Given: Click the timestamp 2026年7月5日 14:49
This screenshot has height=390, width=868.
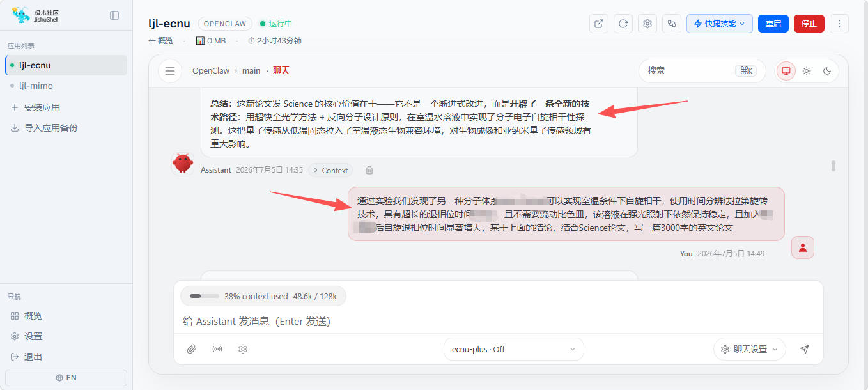Looking at the screenshot, I should pyautogui.click(x=731, y=254).
